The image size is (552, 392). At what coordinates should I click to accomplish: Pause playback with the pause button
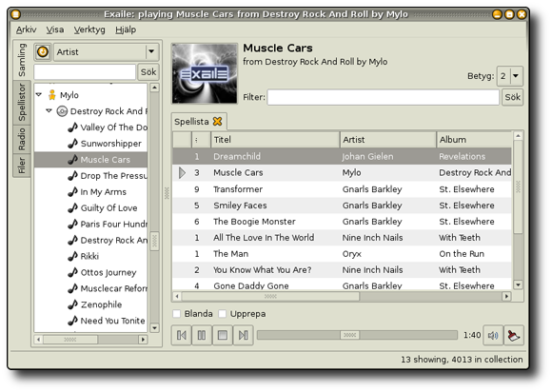[202, 335]
